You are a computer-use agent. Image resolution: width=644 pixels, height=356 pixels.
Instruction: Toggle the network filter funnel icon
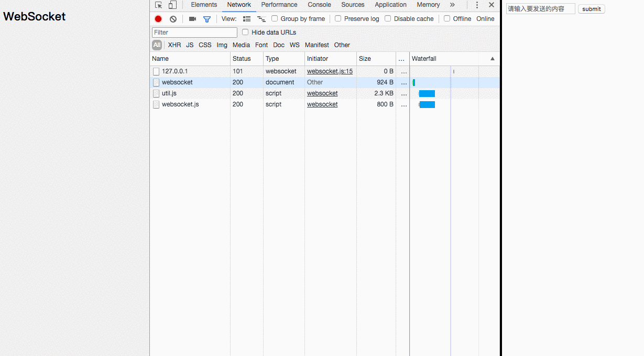click(207, 19)
